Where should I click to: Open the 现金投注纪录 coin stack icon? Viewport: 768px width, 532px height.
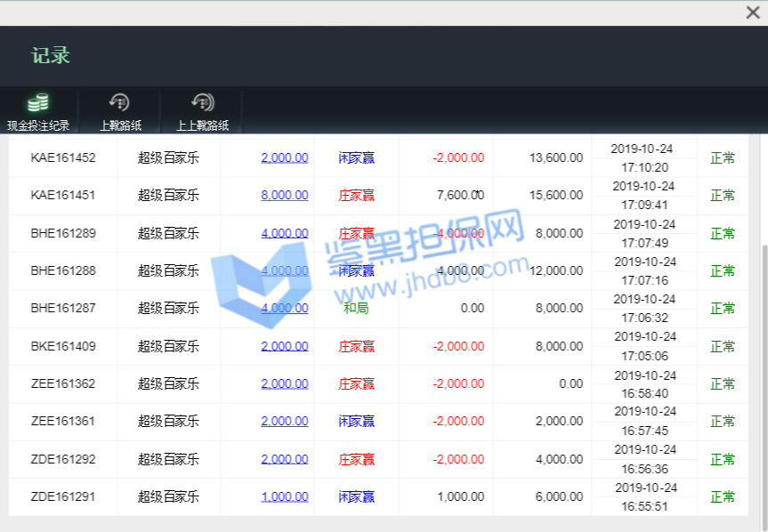tap(38, 102)
